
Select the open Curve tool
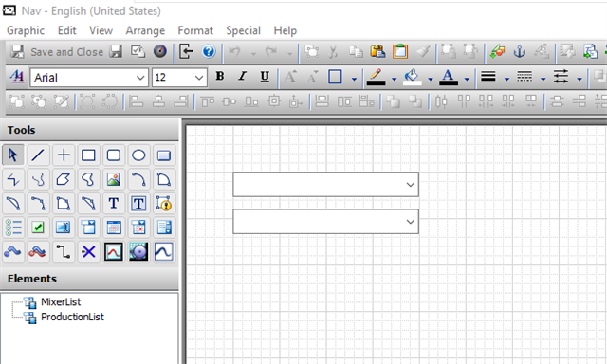(38, 179)
